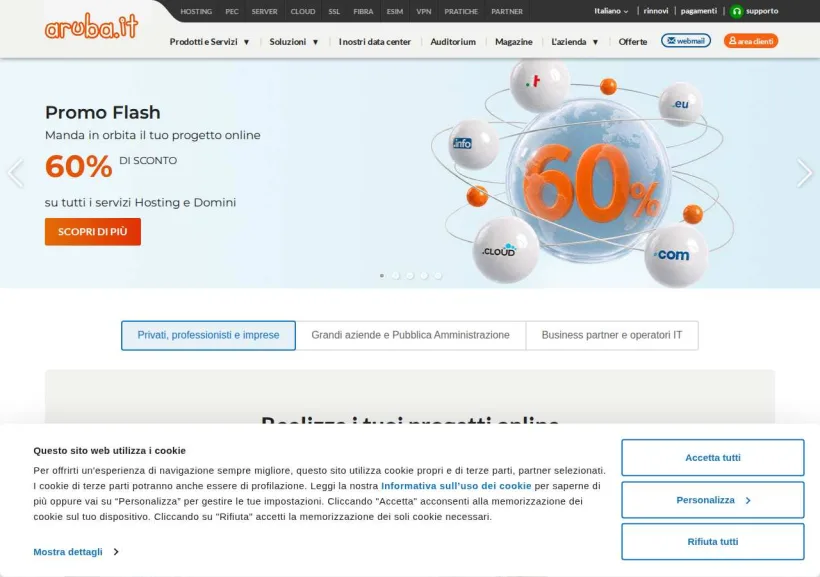This screenshot has height=577, width=820.
Task: Open CLOUD in top bar
Action: click(x=303, y=12)
